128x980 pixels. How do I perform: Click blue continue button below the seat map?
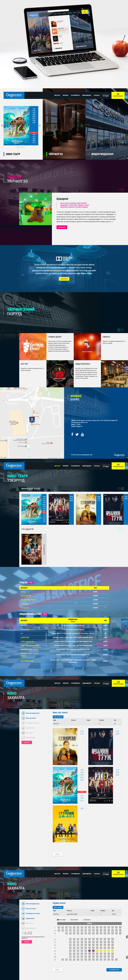pos(114,969)
